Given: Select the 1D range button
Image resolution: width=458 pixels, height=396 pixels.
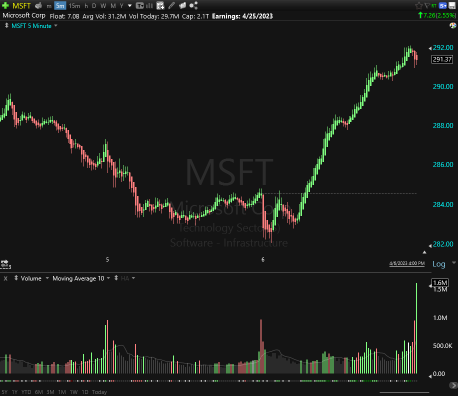Looking at the screenshot, I should (85, 392).
